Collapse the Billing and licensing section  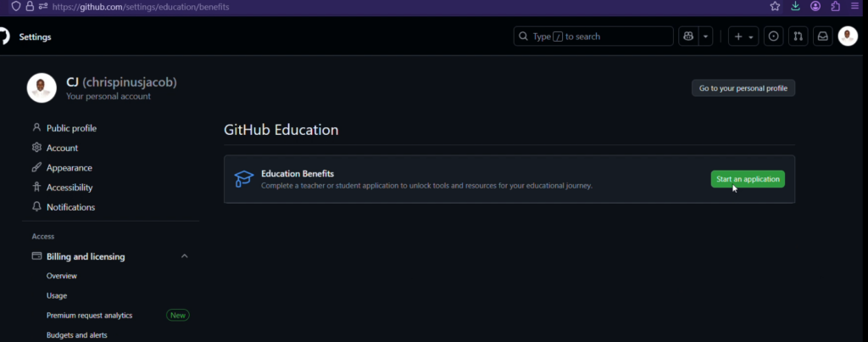click(185, 256)
